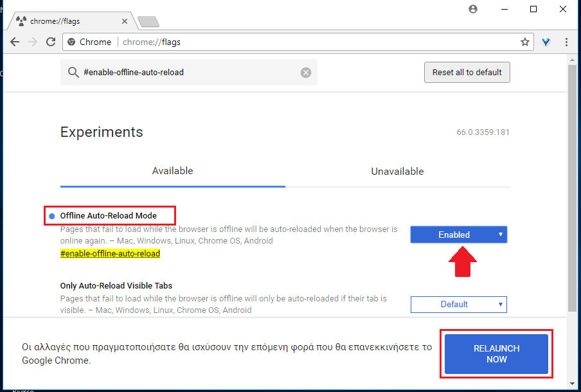Image resolution: width=581 pixels, height=392 pixels.
Task: Click the magnifier icon in search flags box
Action: click(x=73, y=72)
